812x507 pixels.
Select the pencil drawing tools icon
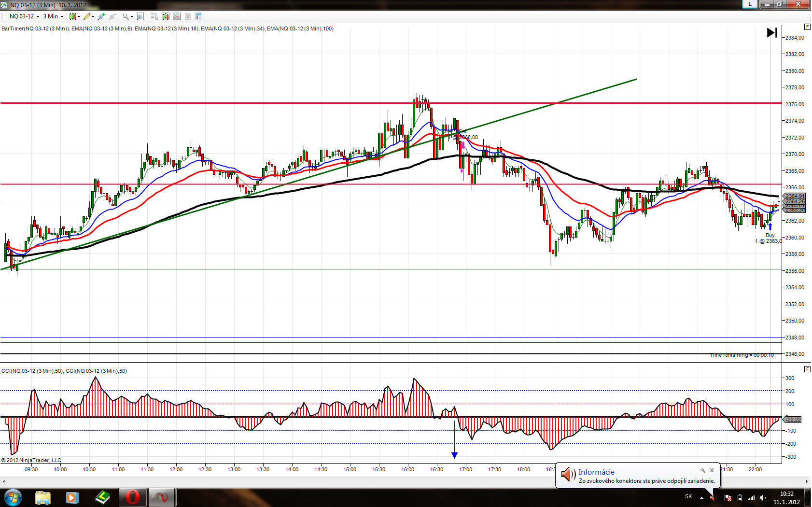click(x=88, y=16)
